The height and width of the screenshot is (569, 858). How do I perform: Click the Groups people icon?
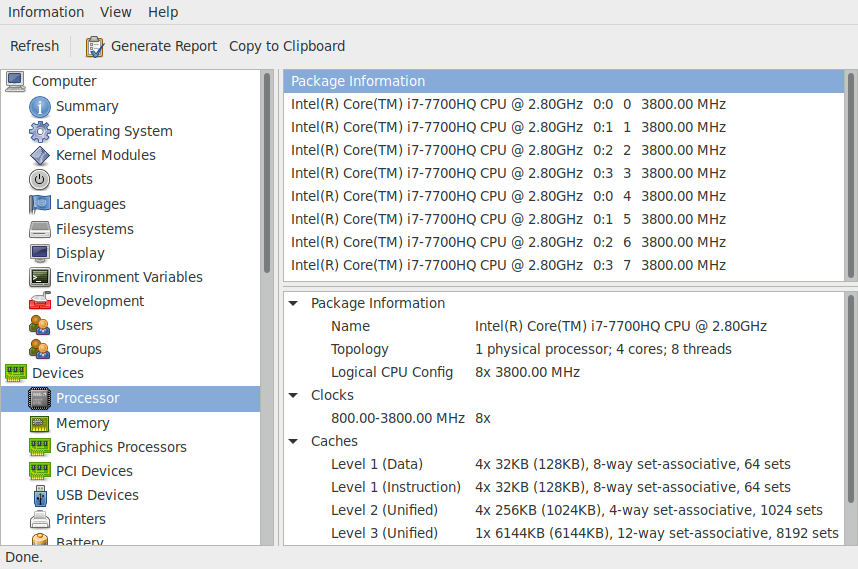coord(39,349)
